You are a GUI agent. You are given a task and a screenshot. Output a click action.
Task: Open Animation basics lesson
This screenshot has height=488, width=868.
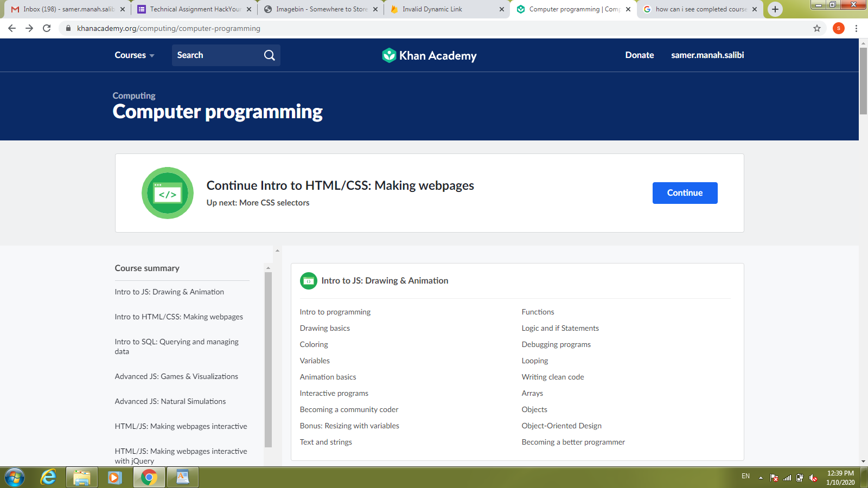(x=328, y=377)
